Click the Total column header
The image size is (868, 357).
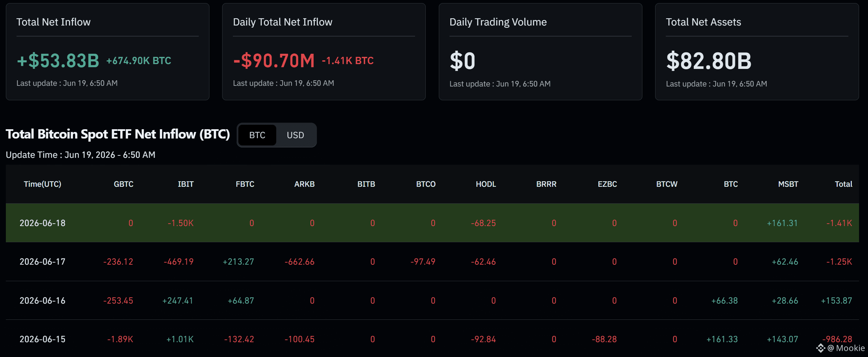[x=844, y=184]
